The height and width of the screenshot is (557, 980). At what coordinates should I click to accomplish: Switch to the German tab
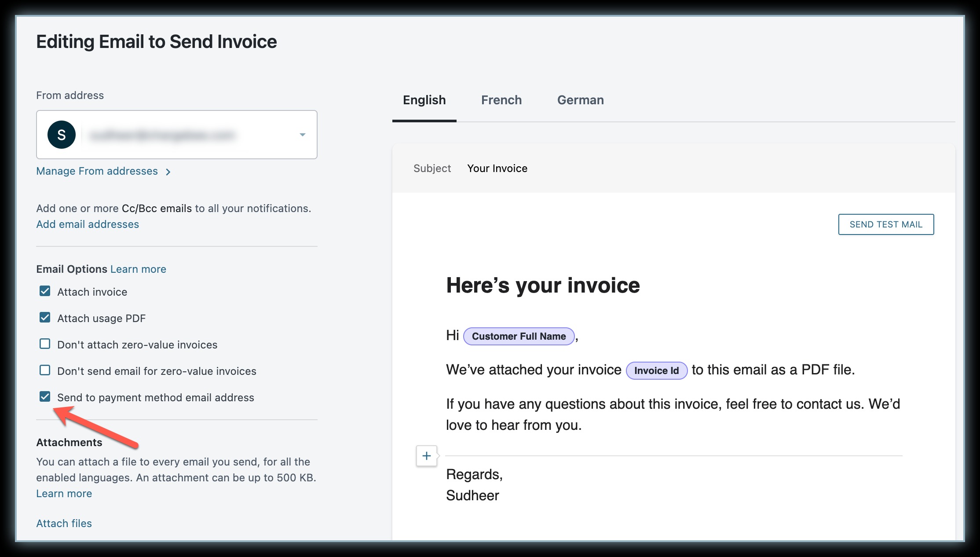(580, 100)
